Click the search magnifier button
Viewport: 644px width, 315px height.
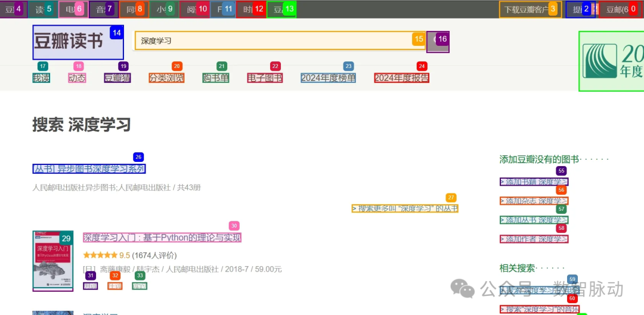point(438,42)
